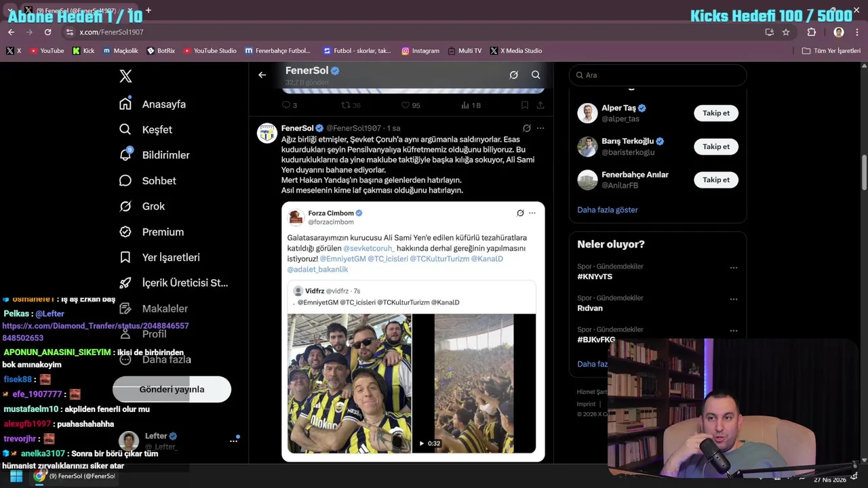Click Grok icon on Forza Cimbom quote
Image resolution: width=868 pixels, height=488 pixels.
click(520, 213)
